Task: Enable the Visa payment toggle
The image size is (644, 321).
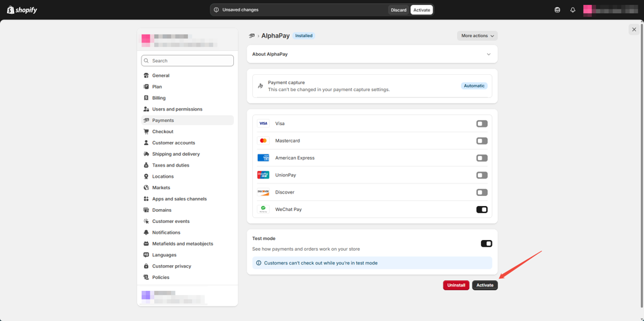Action: click(482, 124)
